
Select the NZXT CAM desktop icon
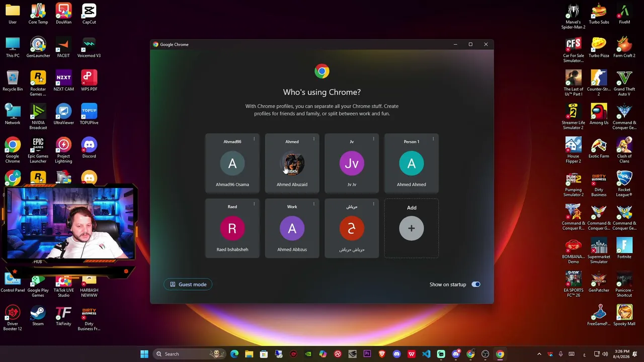tap(63, 81)
